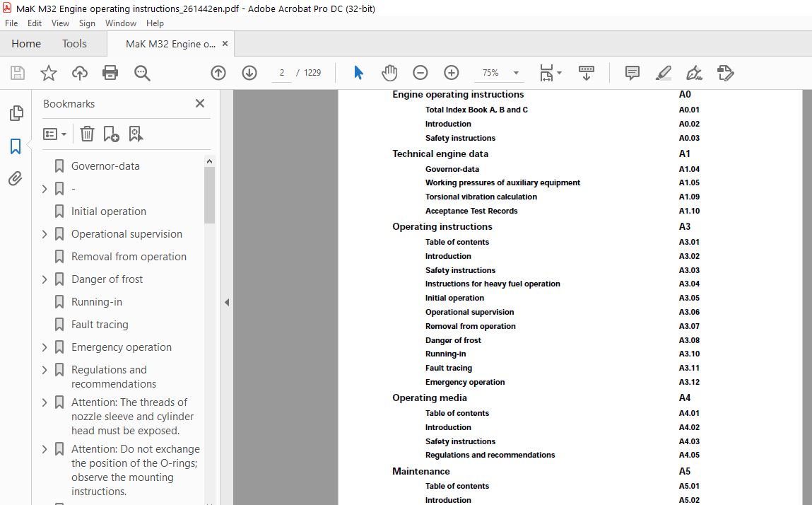Viewport: 812px width, 505px height.
Task: Select the highlight text pen tool
Action: (664, 73)
